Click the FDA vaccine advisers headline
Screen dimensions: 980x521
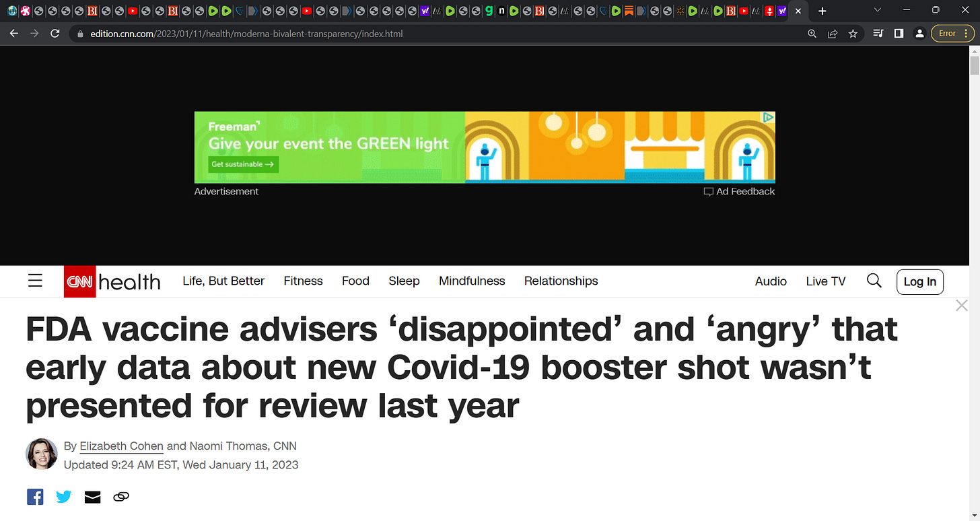[x=462, y=368]
